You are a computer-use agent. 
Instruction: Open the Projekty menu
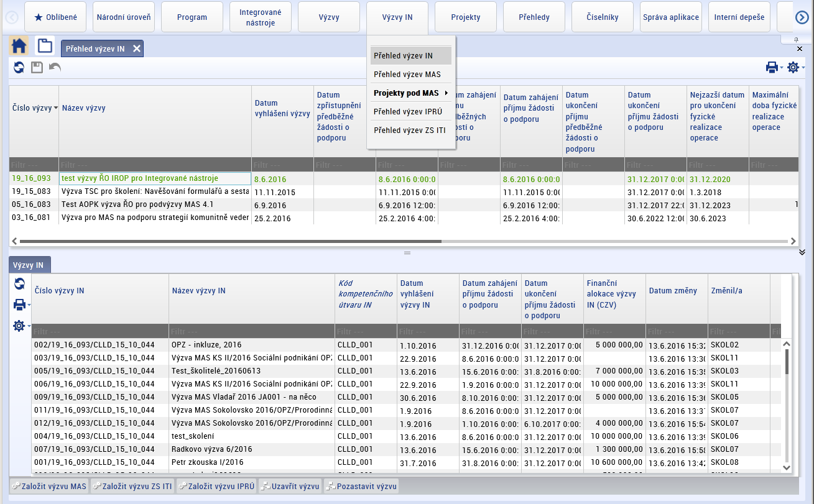pos(466,17)
